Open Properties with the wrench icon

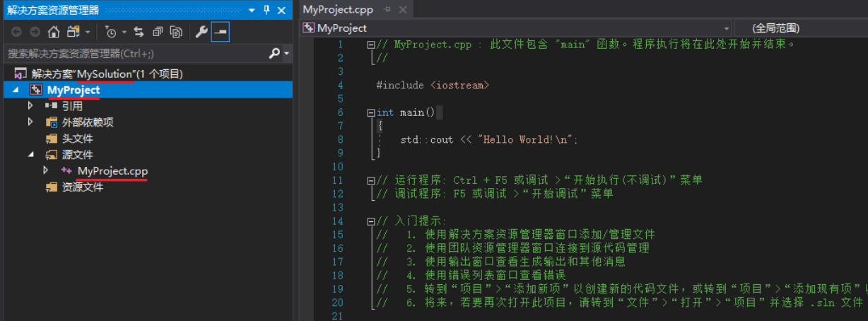click(x=201, y=32)
